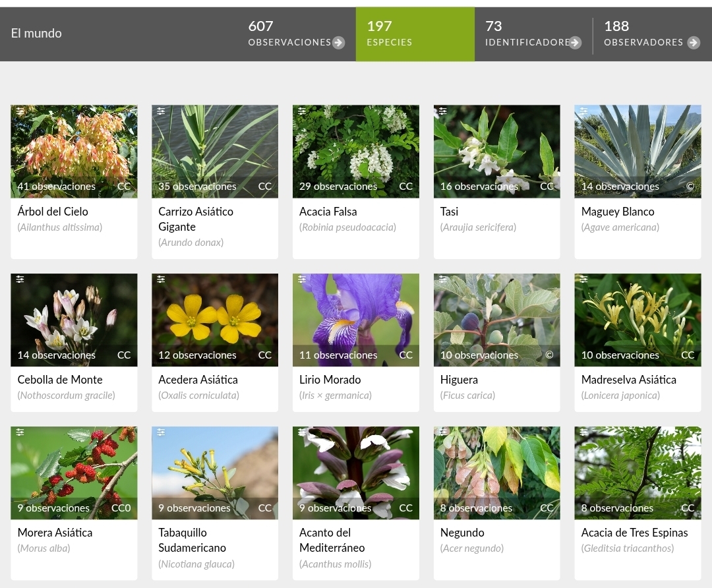The width and height of the screenshot is (712, 588).
Task: Click the CC0 license badge on Morera Asiática
Action: point(121,508)
